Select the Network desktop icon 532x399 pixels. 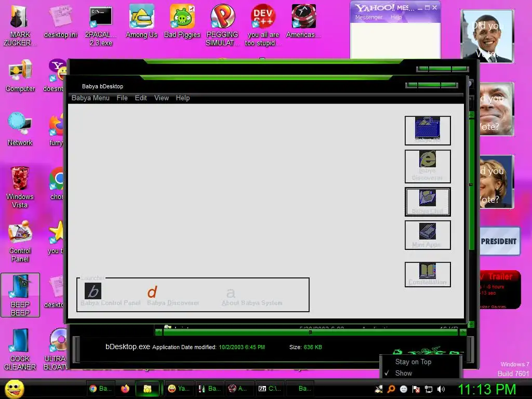tap(20, 129)
